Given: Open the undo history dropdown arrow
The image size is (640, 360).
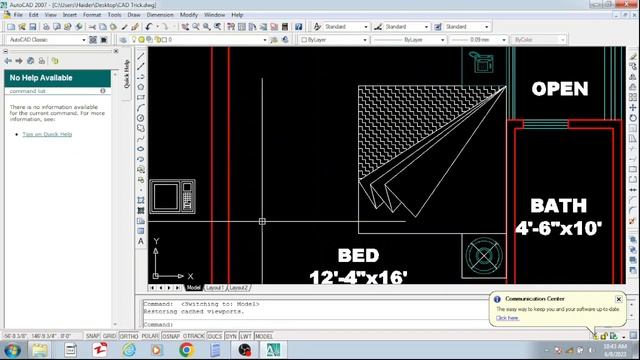Looking at the screenshot, I should click(157, 27).
